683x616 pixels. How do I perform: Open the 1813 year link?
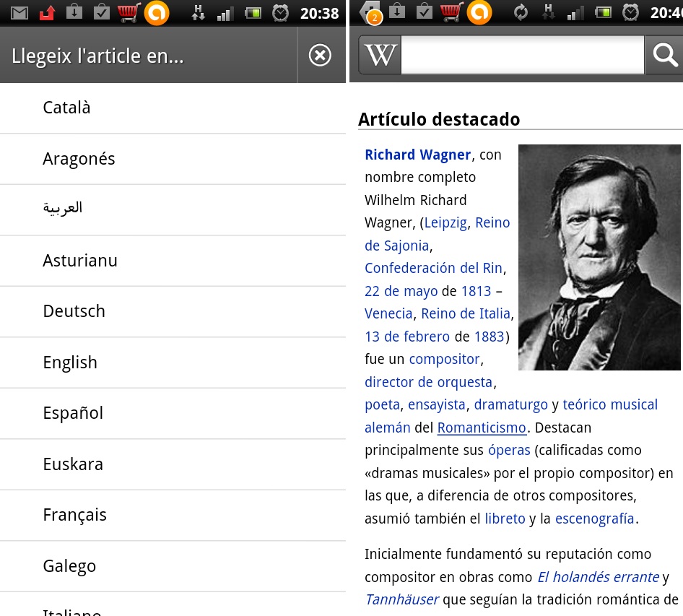(x=476, y=290)
